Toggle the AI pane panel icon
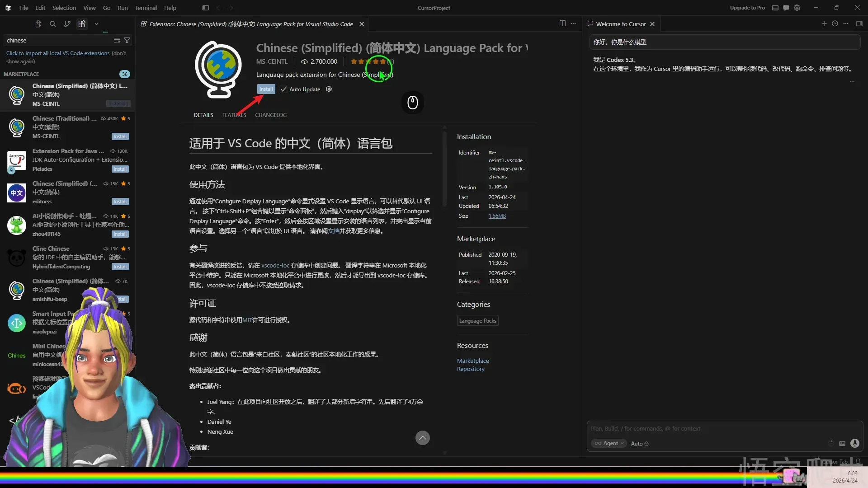This screenshot has width=868, height=488. tap(859, 24)
